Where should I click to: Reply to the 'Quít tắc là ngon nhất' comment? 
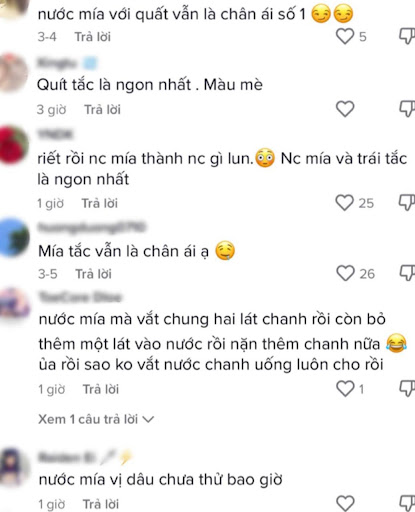pyautogui.click(x=102, y=109)
